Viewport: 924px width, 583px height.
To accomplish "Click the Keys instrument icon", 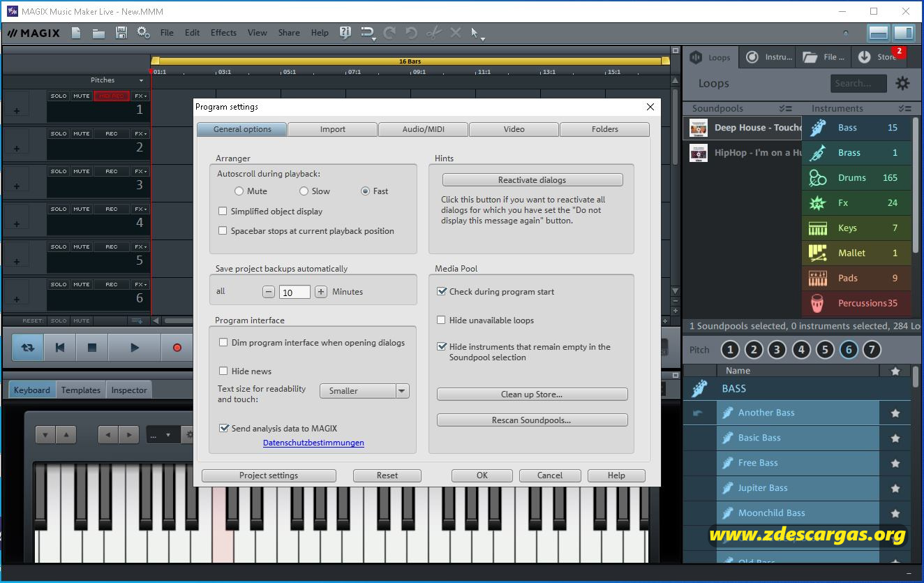I will click(818, 228).
